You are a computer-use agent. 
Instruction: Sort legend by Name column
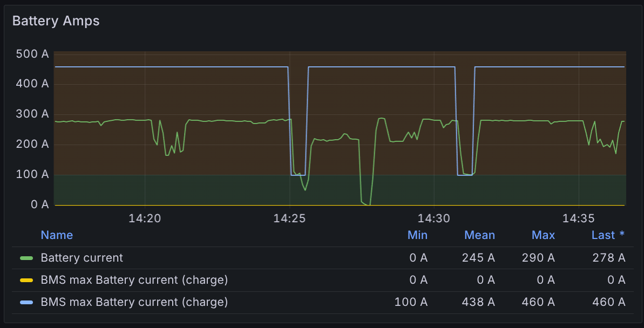(57, 235)
